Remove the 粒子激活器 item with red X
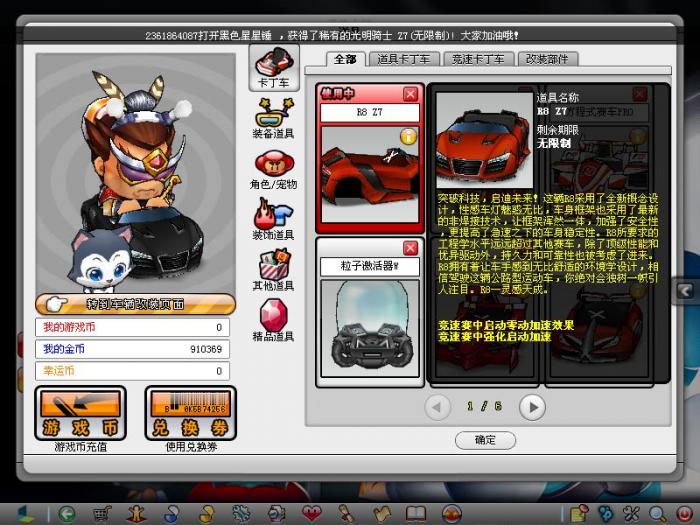700x525 pixels. coord(410,248)
